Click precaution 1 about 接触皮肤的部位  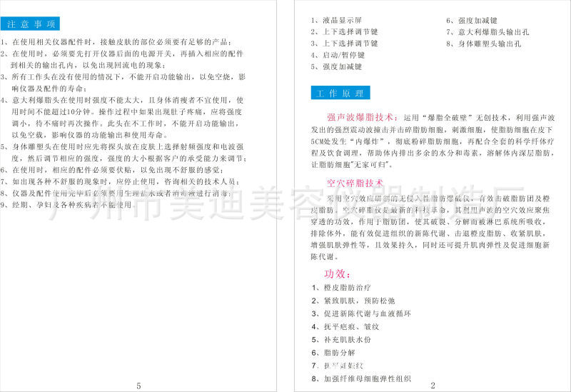point(116,42)
